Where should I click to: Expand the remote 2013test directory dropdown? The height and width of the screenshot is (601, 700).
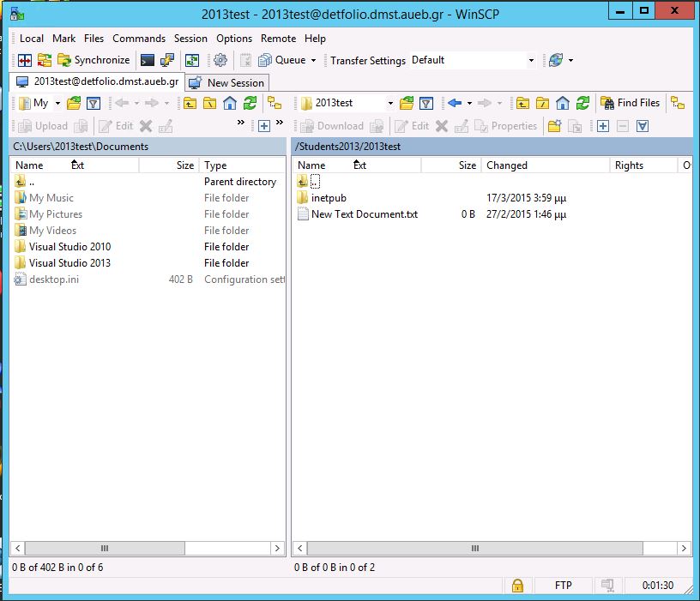click(390, 104)
